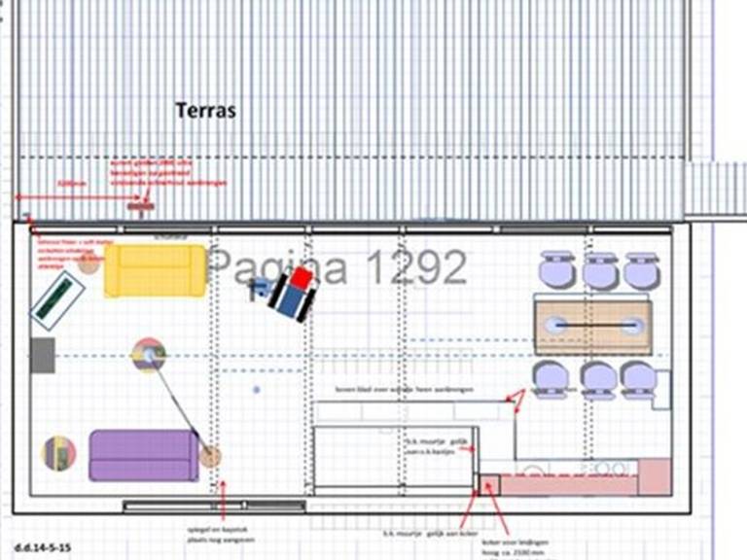Click the top-right dining chair
Image resolution: width=747 pixels, height=560 pixels.
642,269
